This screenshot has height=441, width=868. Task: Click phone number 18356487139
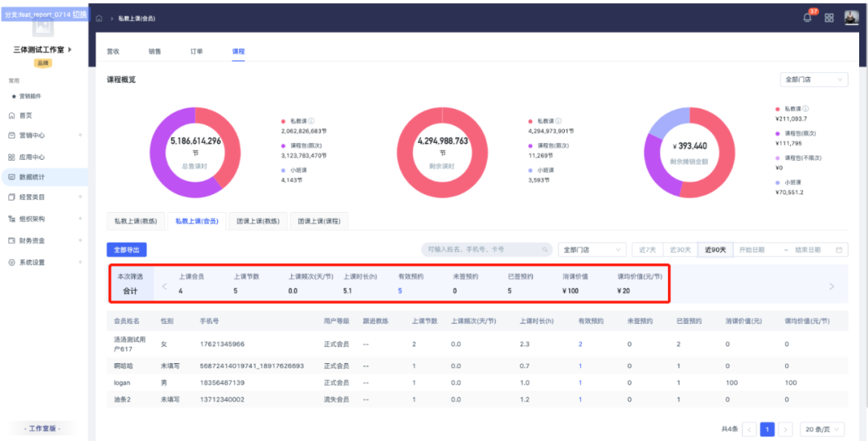point(222,382)
